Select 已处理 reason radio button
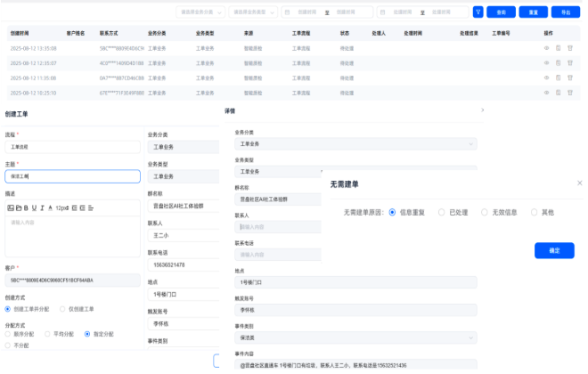 pos(442,213)
